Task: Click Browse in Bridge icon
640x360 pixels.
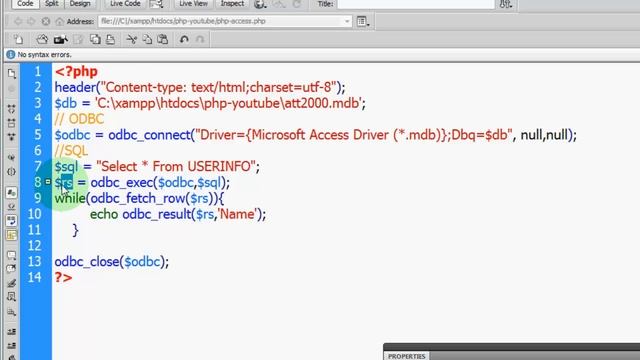Action: click(61, 39)
